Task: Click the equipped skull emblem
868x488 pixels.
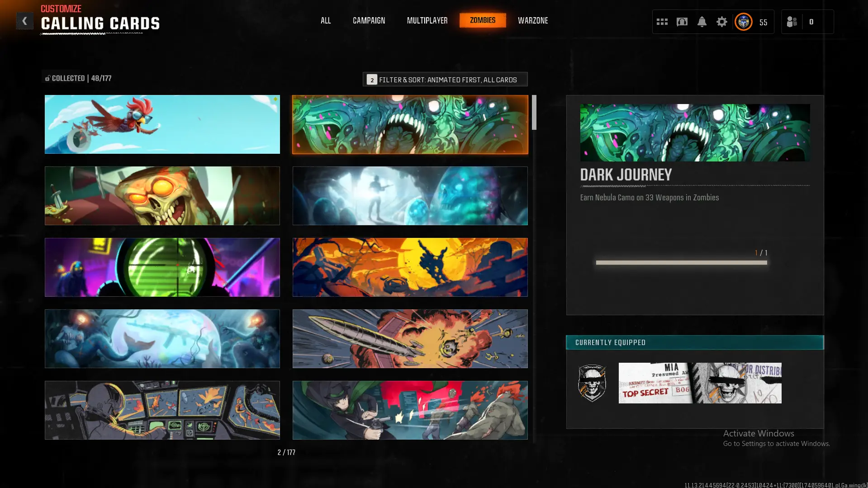Action: (592, 383)
